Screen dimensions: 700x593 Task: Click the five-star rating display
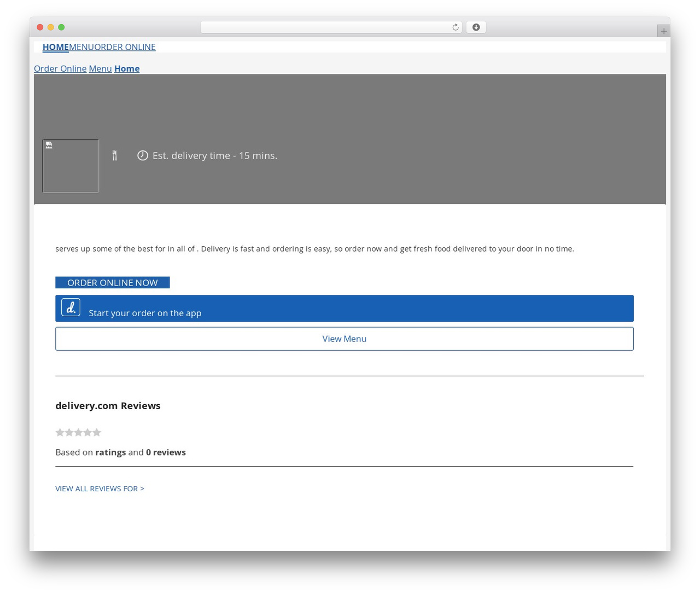click(78, 432)
